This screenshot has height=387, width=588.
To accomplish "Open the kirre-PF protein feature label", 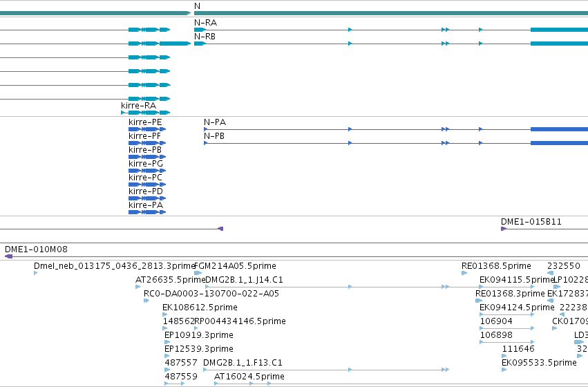I will pos(144,136).
